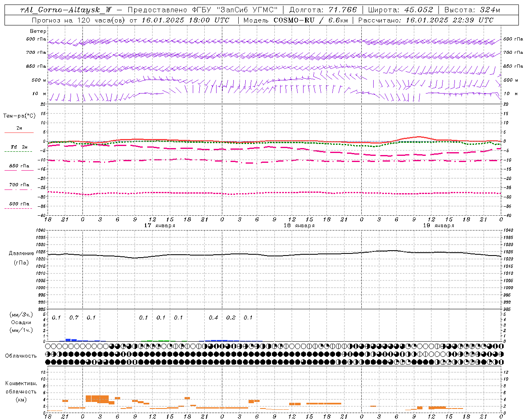Click the (км) unit under convective cloudiness
Screen dimensions: 525x420
pos(21,399)
